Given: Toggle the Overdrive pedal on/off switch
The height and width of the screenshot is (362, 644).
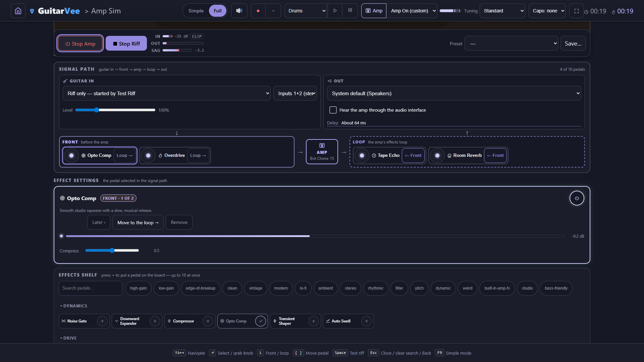Looking at the screenshot, I should [148, 156].
